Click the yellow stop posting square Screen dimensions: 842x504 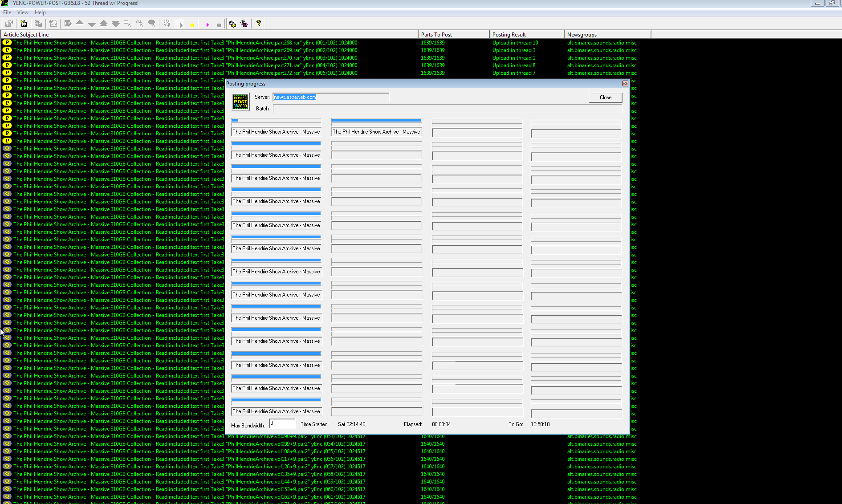(192, 25)
